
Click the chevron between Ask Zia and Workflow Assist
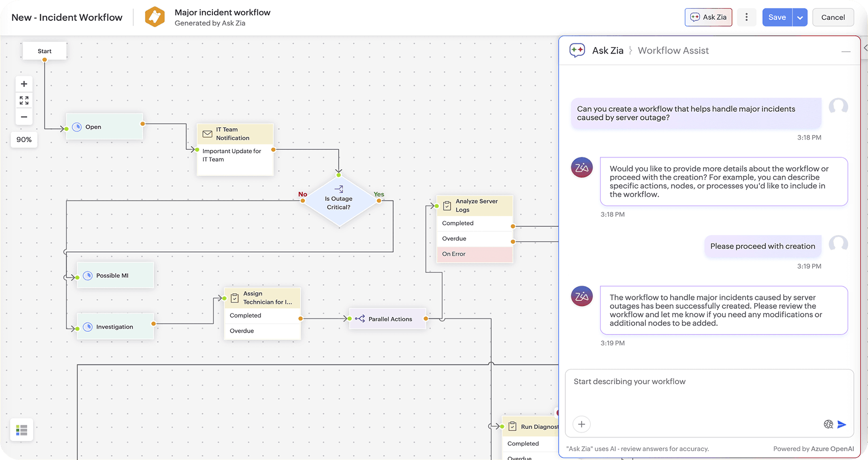(631, 50)
